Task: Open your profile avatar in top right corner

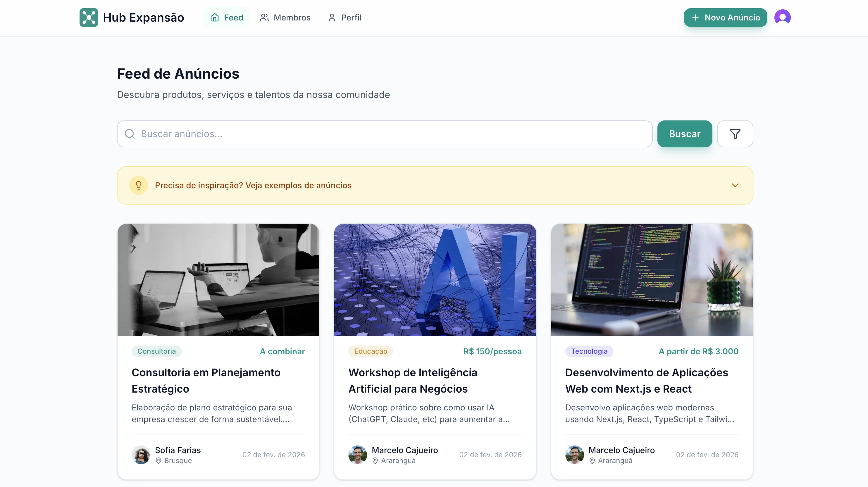Action: tap(782, 17)
